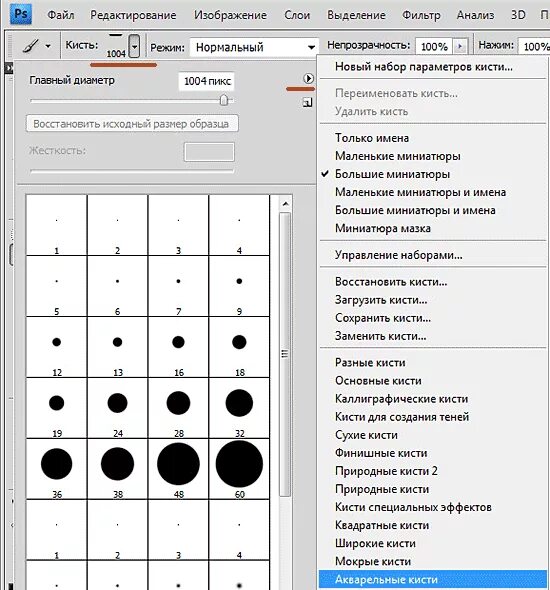Open the Файл menu

(61, 15)
